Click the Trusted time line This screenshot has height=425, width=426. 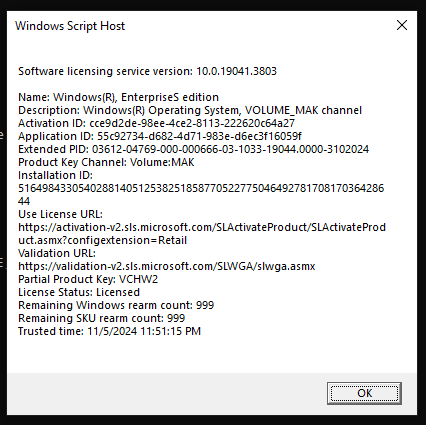click(109, 331)
